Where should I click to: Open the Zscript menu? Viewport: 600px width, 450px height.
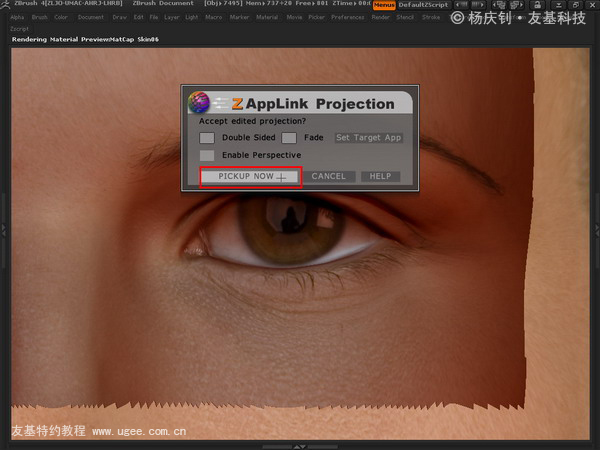pos(19,29)
